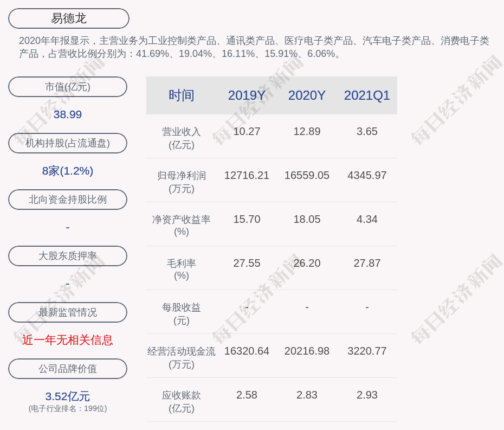Select the net profit value 16559.05
Viewport: 504px width, 430px height.
coord(307,175)
